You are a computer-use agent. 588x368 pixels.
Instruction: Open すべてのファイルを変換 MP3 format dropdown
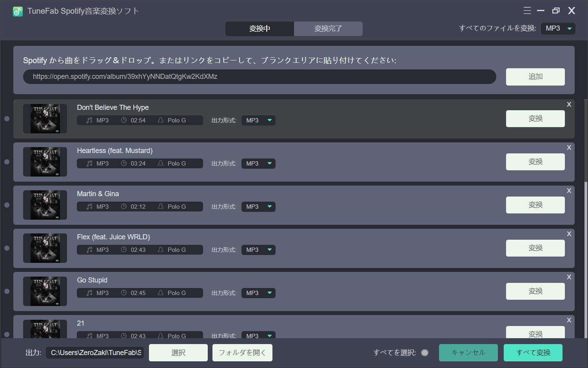[x=558, y=28]
